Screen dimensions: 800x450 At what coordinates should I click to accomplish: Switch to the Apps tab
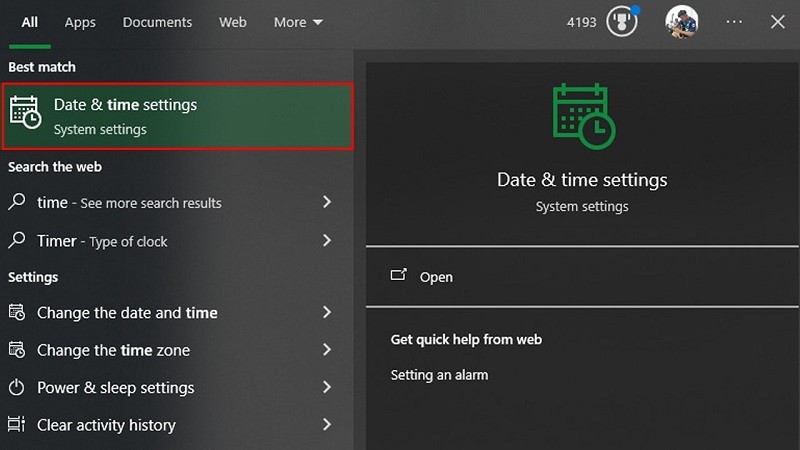coord(80,22)
